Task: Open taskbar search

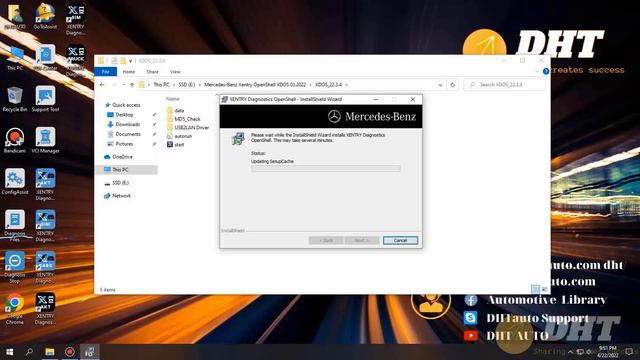Action: pyautogui.click(x=29, y=351)
